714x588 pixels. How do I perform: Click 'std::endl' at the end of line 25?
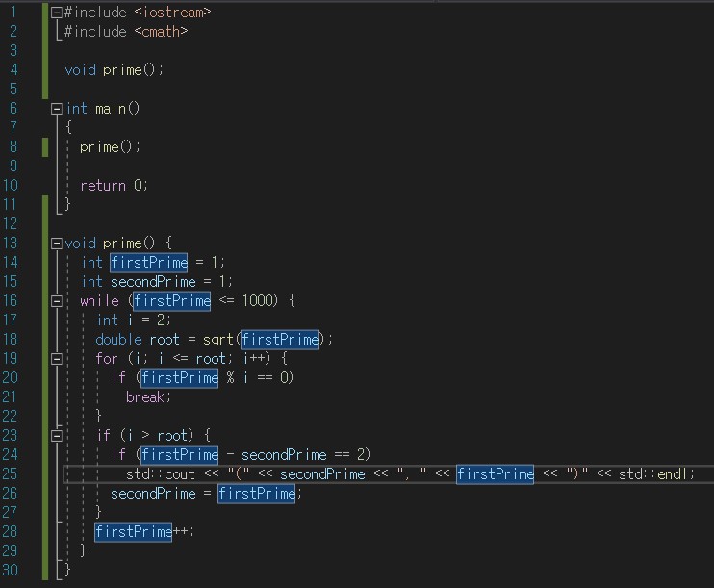tap(653, 474)
